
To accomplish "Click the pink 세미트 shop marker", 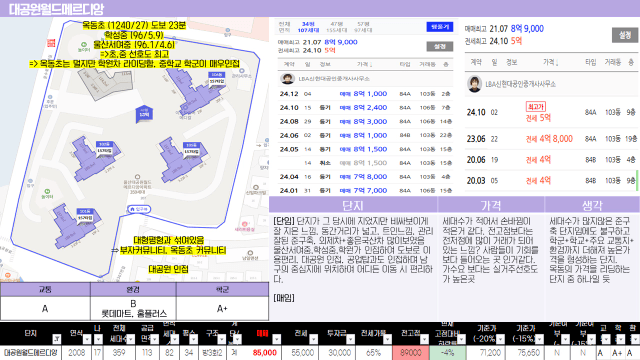I will point(244,224).
